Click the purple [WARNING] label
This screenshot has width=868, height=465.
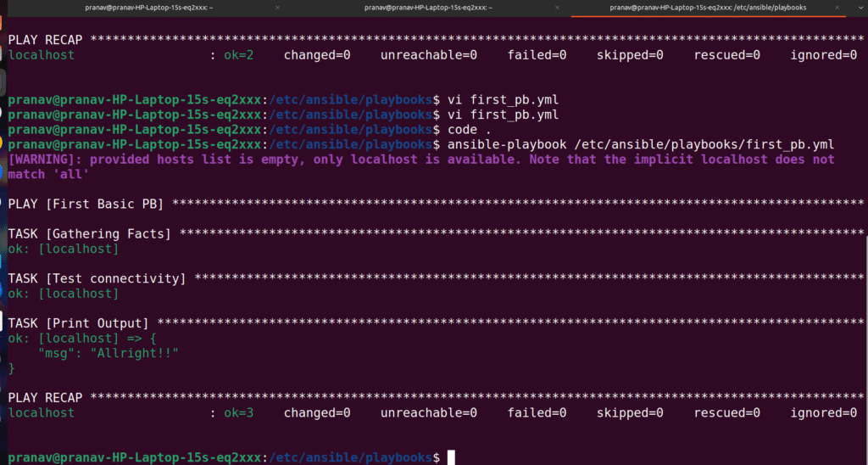tap(44, 160)
